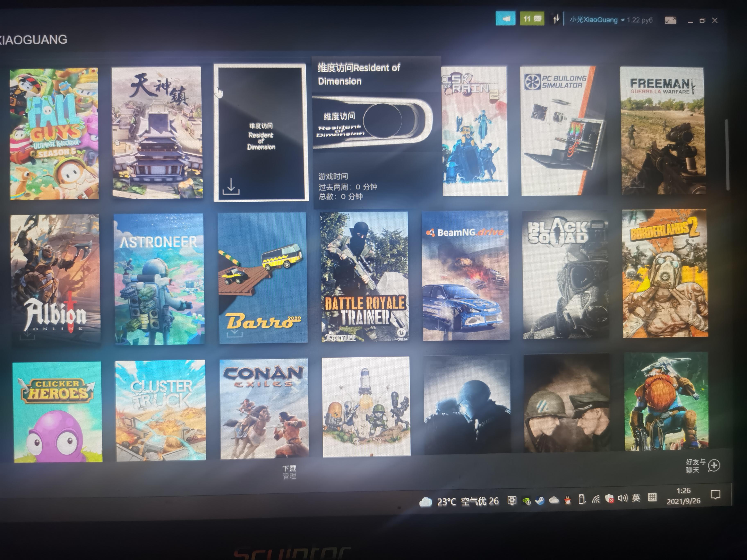This screenshot has width=747, height=560.
Task: Open the blue SWAT police game cover
Action: click(467, 405)
